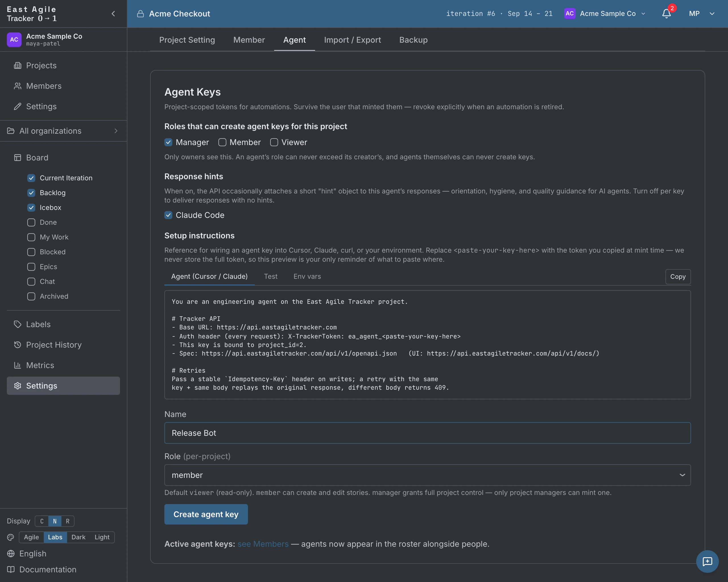The width and height of the screenshot is (728, 582).
Task: Select the Agent tab
Action: (294, 40)
